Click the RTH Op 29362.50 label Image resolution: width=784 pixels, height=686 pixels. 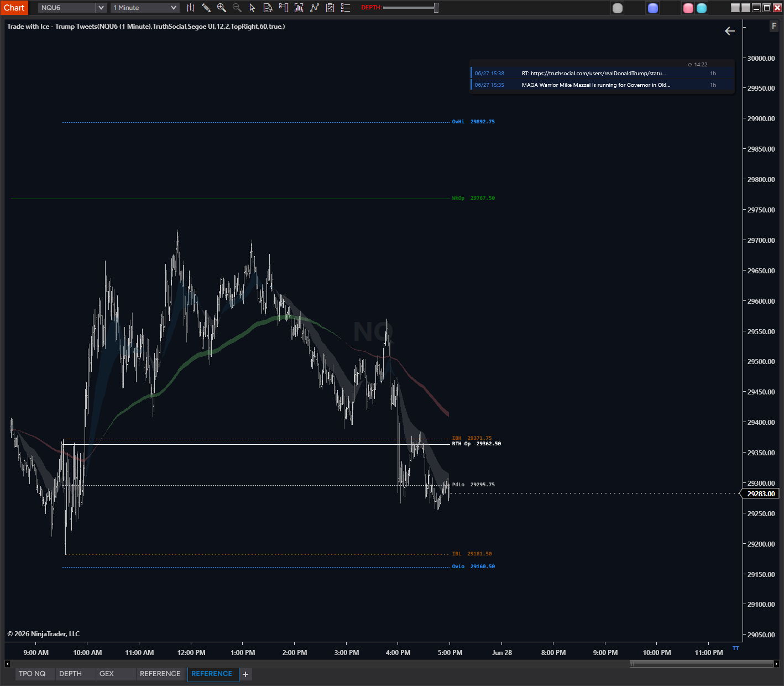click(x=477, y=444)
